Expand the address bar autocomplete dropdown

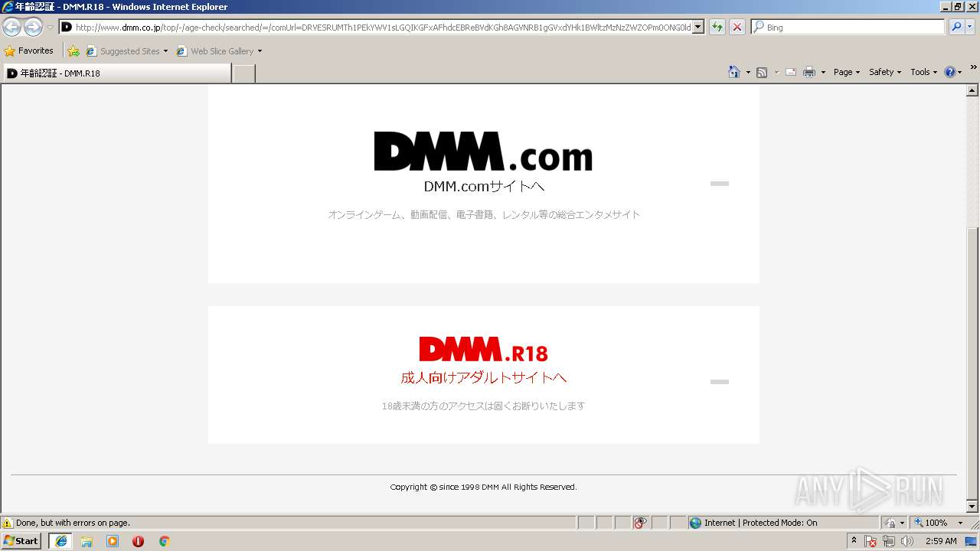tap(698, 28)
